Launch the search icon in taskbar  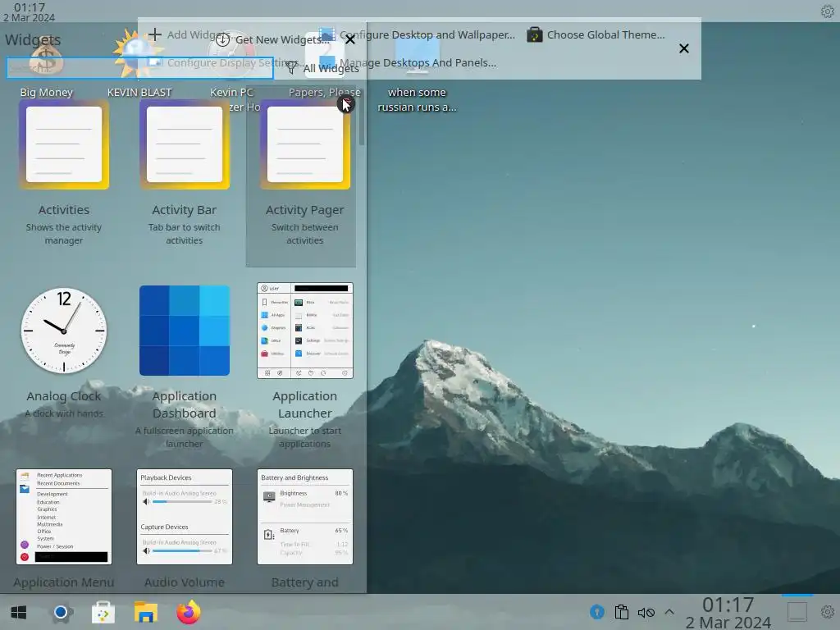[x=61, y=612]
